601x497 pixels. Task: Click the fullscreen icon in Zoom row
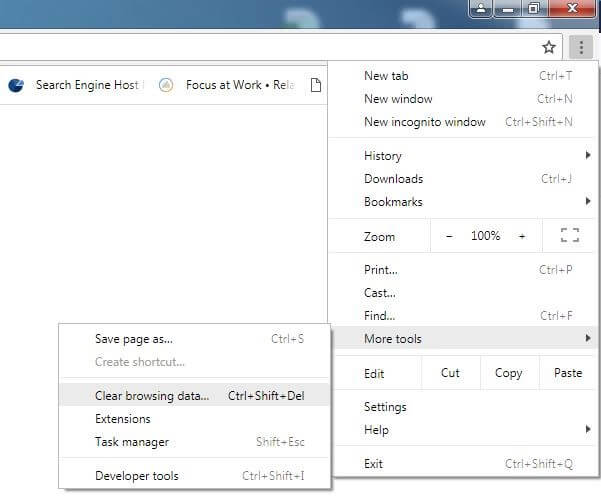[x=570, y=236]
